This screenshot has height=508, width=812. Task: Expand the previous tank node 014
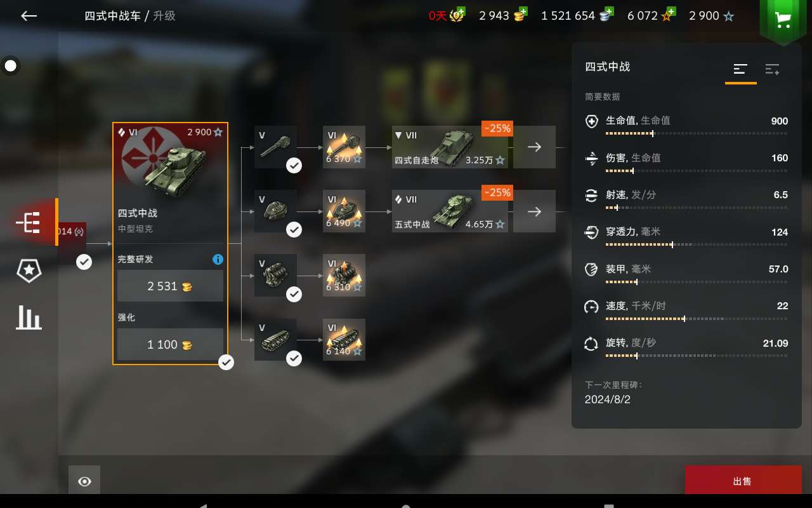pyautogui.click(x=71, y=232)
